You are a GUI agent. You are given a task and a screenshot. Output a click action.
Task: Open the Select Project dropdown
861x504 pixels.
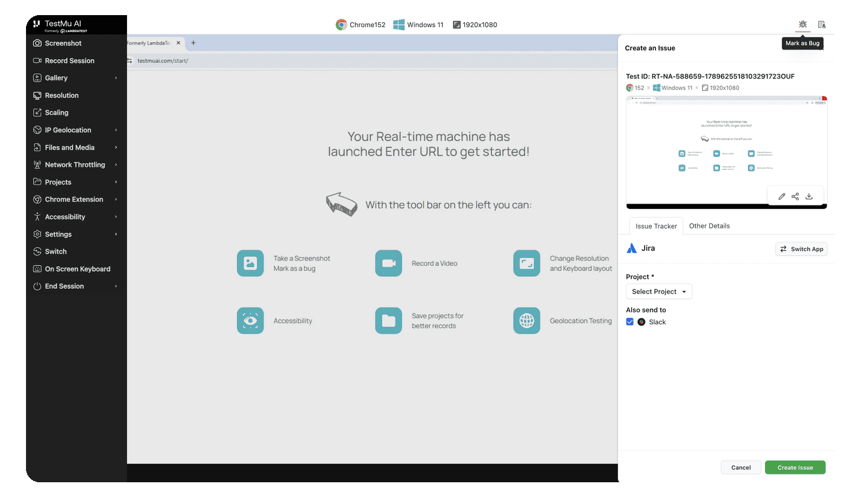659,292
